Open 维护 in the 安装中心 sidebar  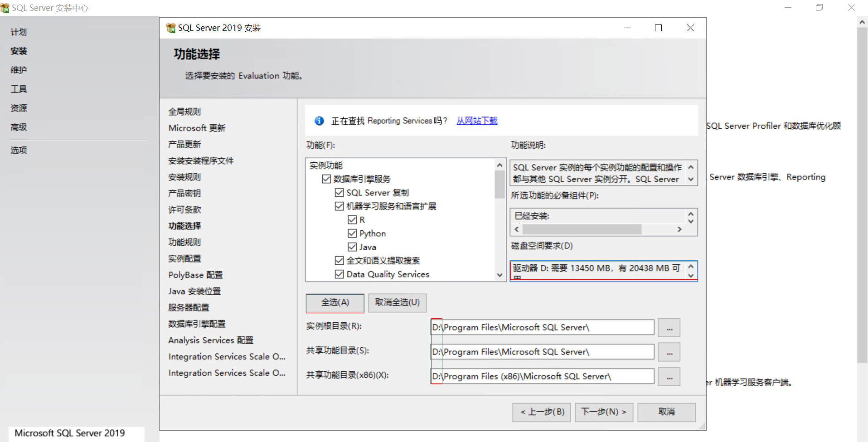pos(19,70)
